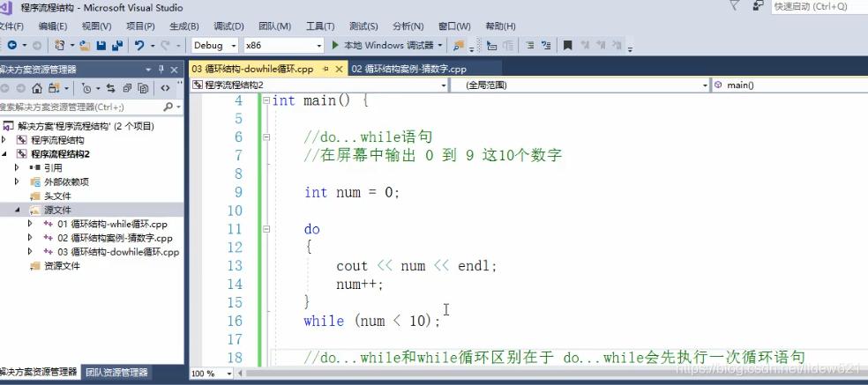Screen dimensions: 868x385
Task: Open the 编辑(E) menu
Action: (53, 26)
